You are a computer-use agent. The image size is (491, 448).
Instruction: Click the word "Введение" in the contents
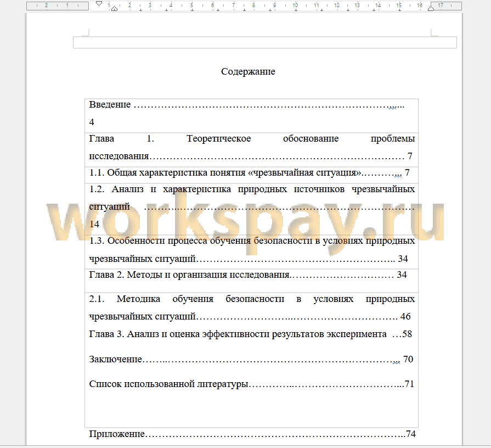pos(110,104)
